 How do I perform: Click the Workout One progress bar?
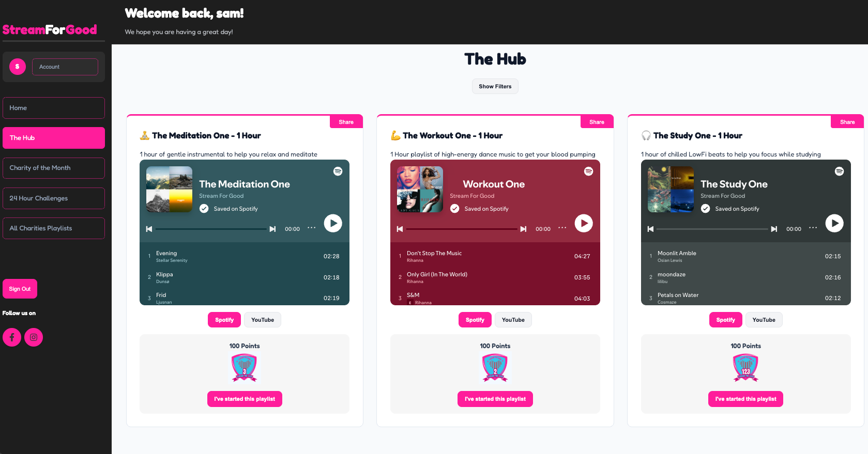462,229
